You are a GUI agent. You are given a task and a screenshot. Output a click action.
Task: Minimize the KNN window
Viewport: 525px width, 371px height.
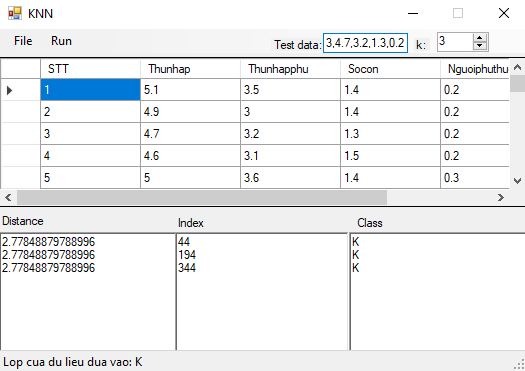pyautogui.click(x=413, y=13)
